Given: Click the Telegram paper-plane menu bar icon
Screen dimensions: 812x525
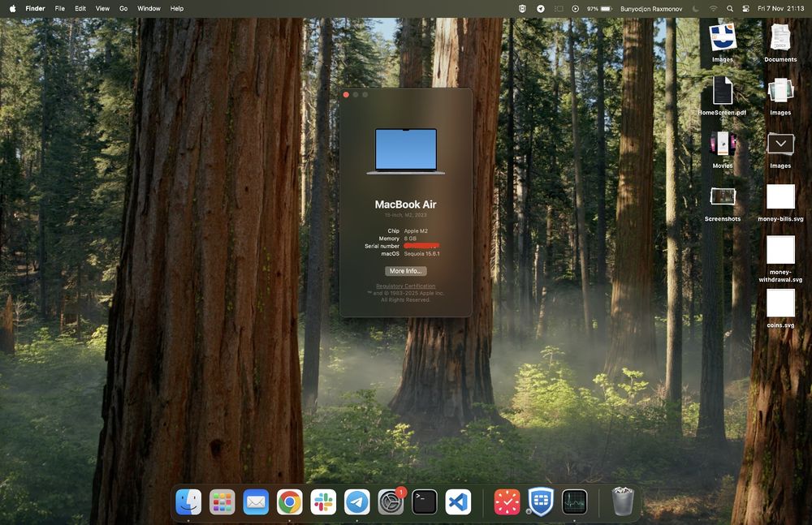Looking at the screenshot, I should (x=541, y=9).
